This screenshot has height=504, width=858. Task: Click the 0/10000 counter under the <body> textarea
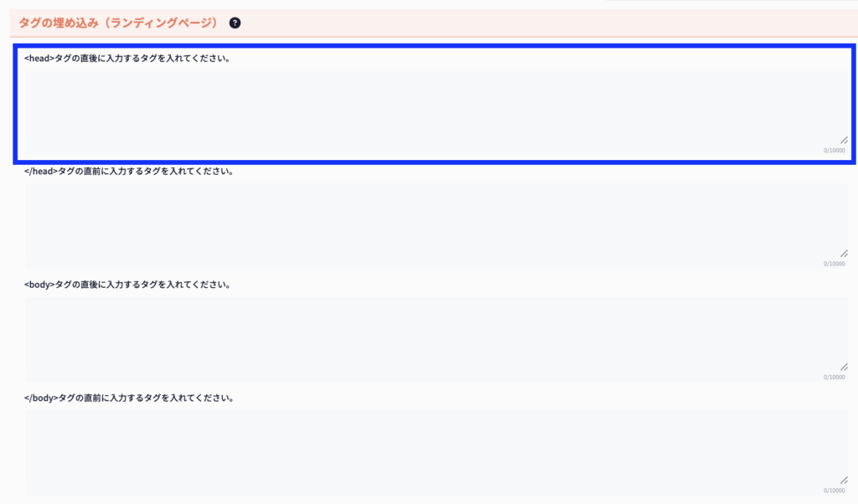click(x=834, y=377)
